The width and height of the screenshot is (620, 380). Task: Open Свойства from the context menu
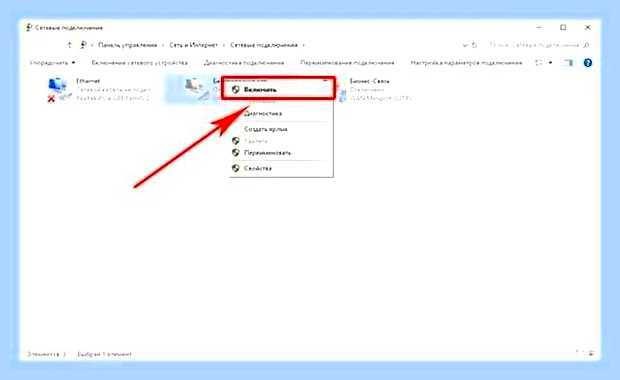(x=258, y=168)
